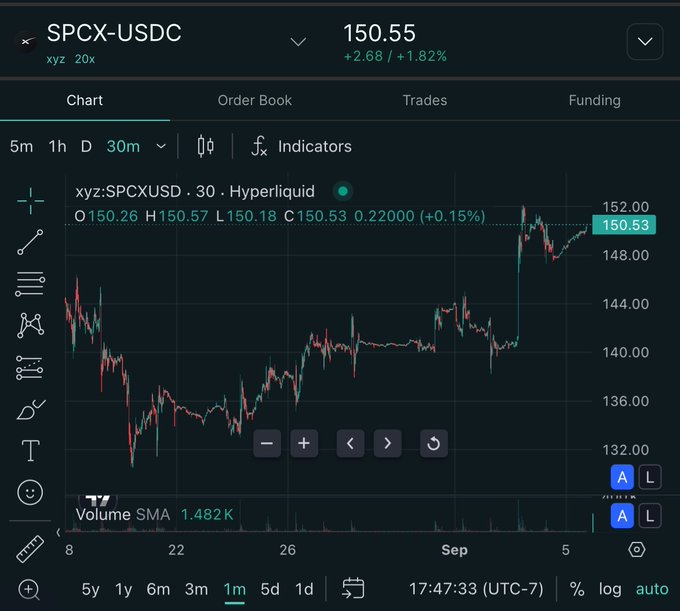Open the Indicators panel

tap(301, 146)
